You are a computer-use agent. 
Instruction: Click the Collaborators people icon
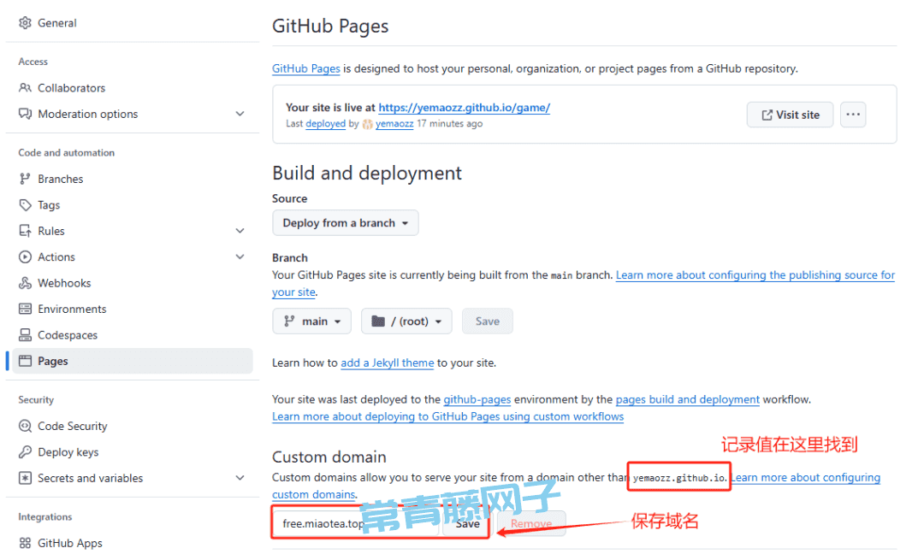pos(25,88)
